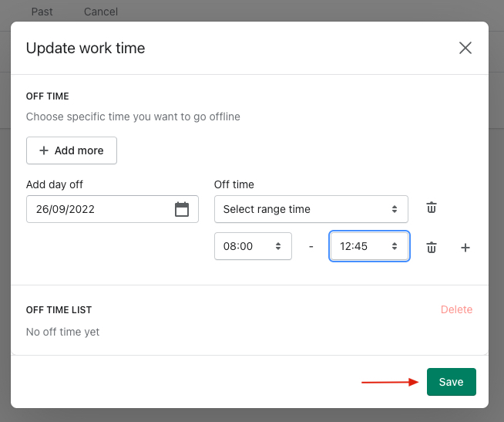Viewport: 504px width, 422px height.
Task: Click the OFF TIME LIST heading
Action: (x=59, y=309)
